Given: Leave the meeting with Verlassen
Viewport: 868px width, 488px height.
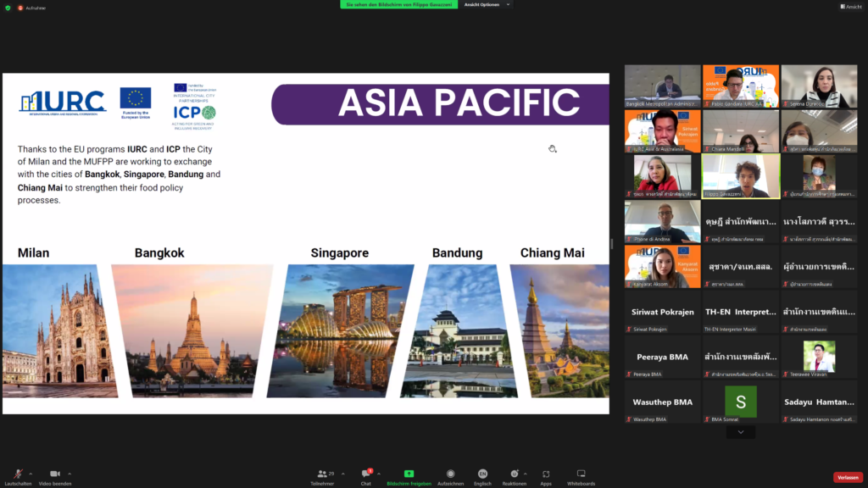Looking at the screenshot, I should pos(848,477).
